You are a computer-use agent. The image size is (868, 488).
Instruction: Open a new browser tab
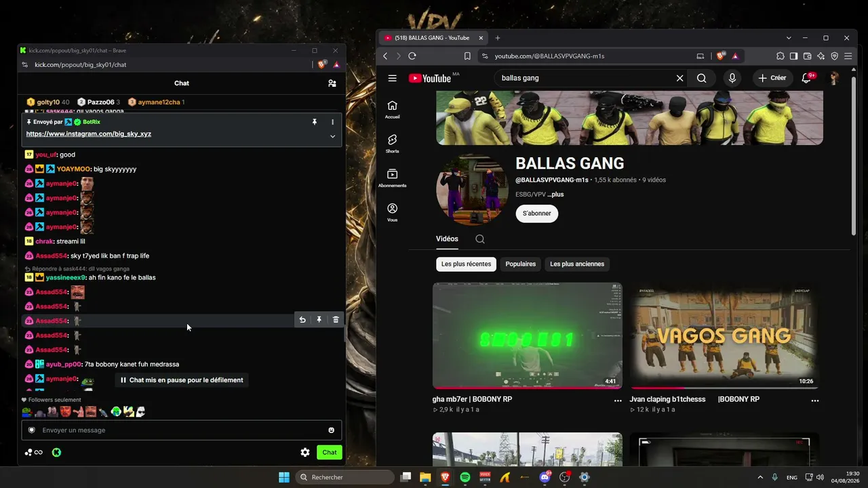point(498,38)
